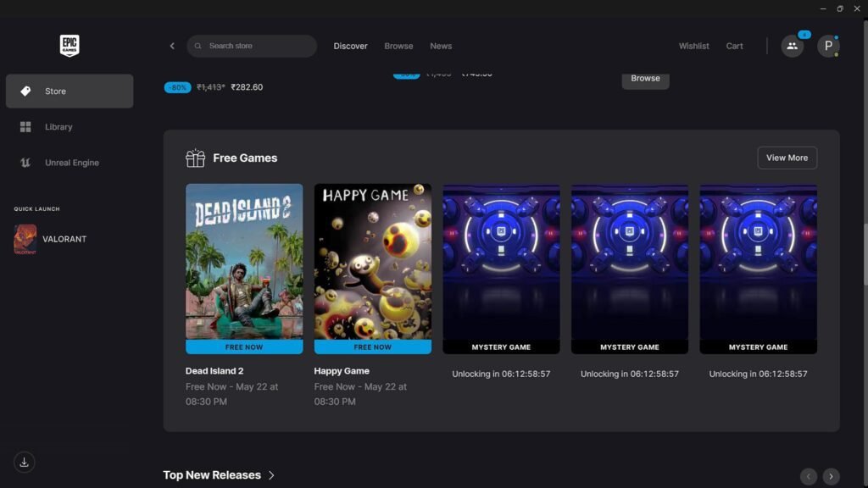
Task: Click the Free Games gift icon
Action: point(195,158)
